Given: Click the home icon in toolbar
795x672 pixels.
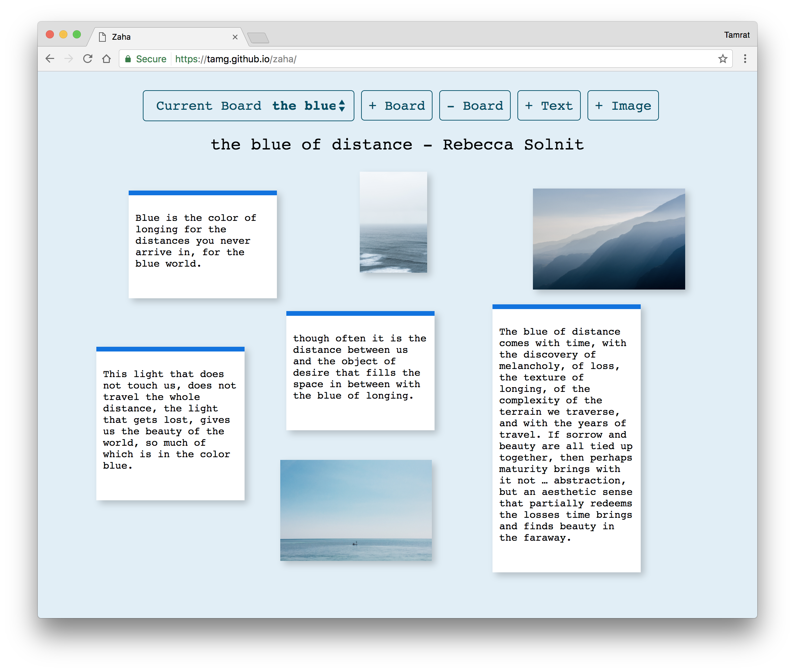Looking at the screenshot, I should coord(106,59).
